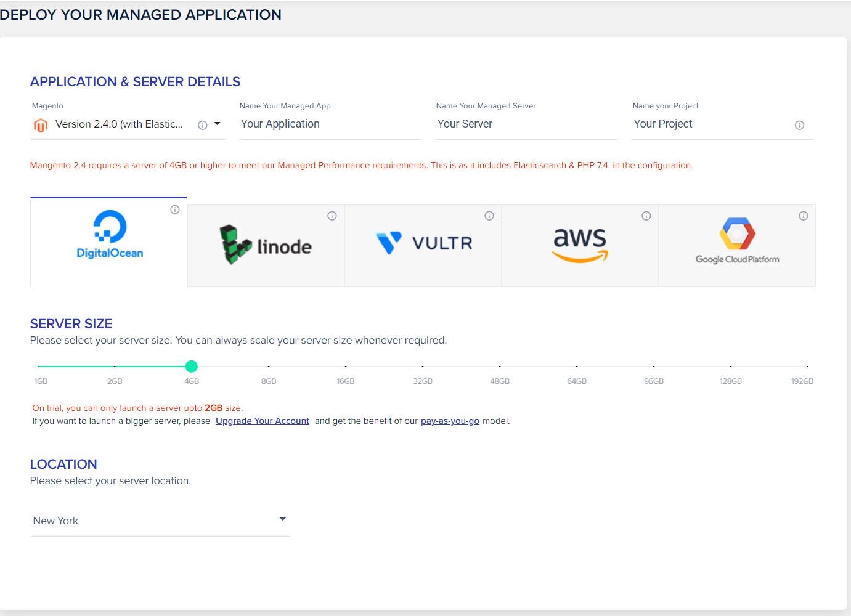Open the Upgrade Your Account link
This screenshot has height=616, width=851.
(263, 421)
